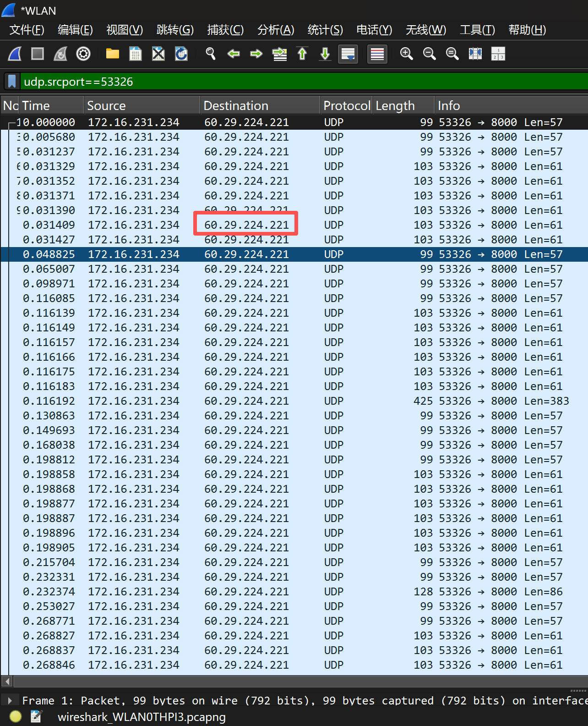Open the 电话(Y) menu
Viewport: 588px width, 726px height.
pyautogui.click(x=375, y=30)
